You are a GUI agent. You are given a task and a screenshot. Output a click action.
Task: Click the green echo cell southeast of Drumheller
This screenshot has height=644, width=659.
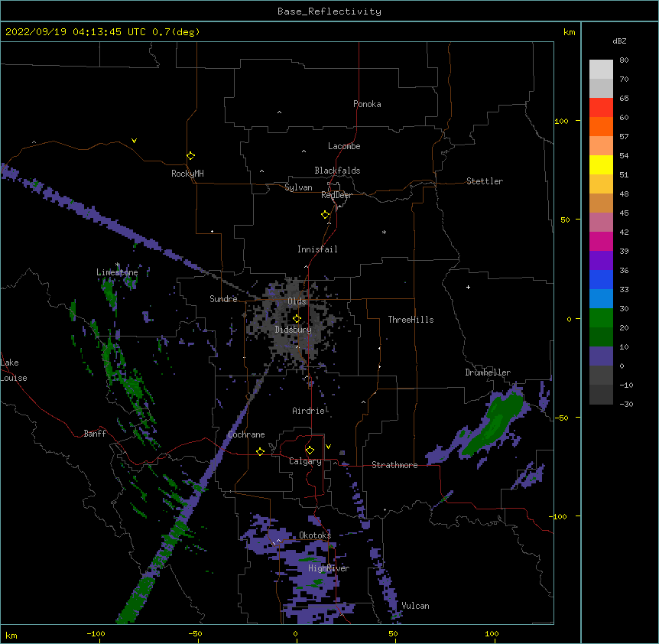[x=492, y=424]
